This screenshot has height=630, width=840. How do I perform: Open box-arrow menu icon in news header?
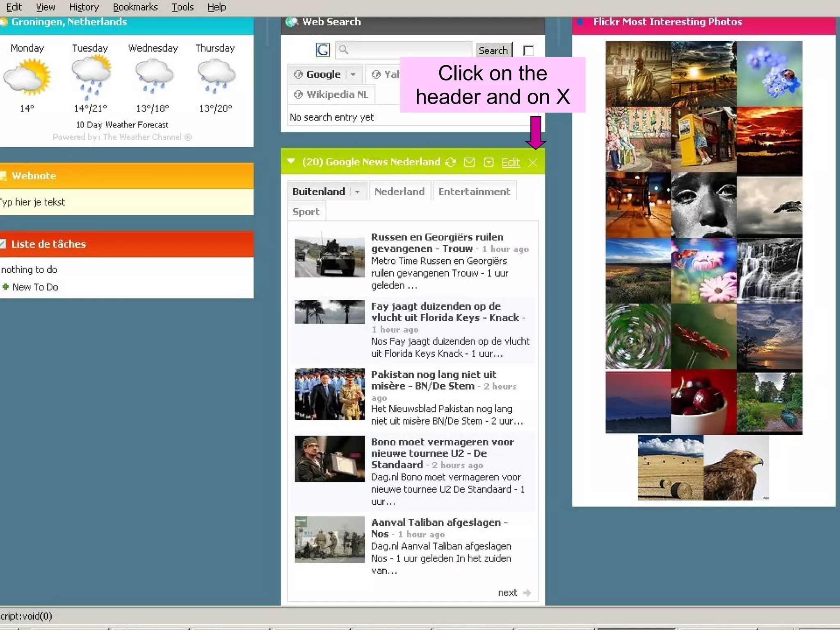pos(488,162)
